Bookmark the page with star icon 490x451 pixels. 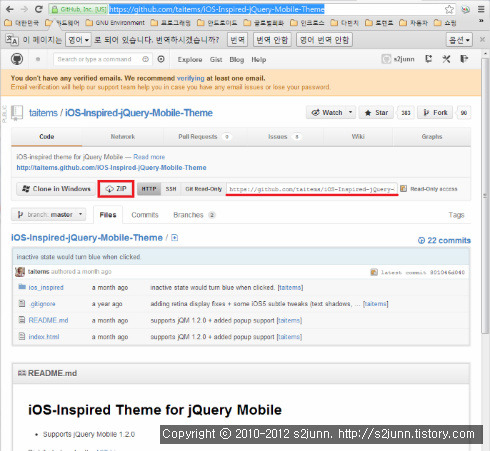[x=449, y=9]
